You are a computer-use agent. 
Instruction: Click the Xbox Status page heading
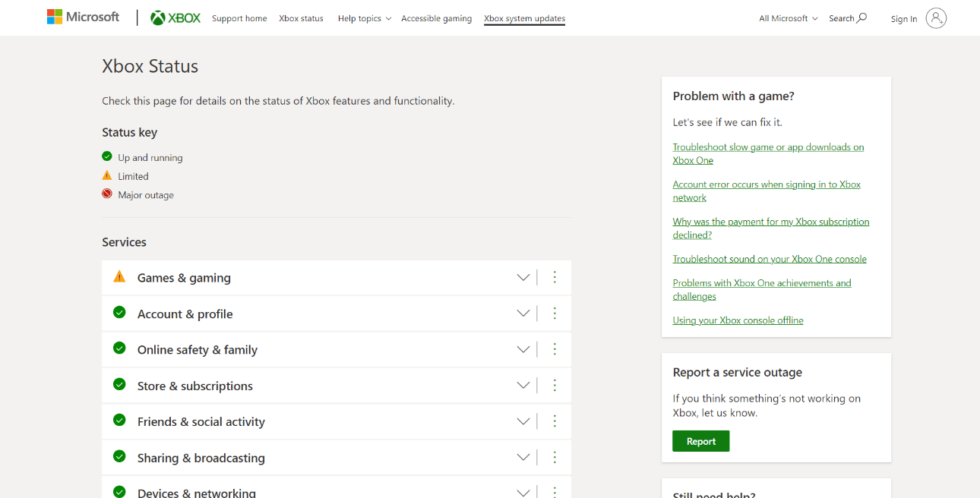point(150,66)
